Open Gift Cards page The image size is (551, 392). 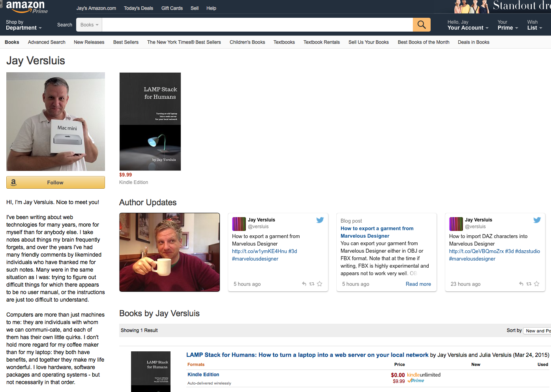[x=172, y=8]
